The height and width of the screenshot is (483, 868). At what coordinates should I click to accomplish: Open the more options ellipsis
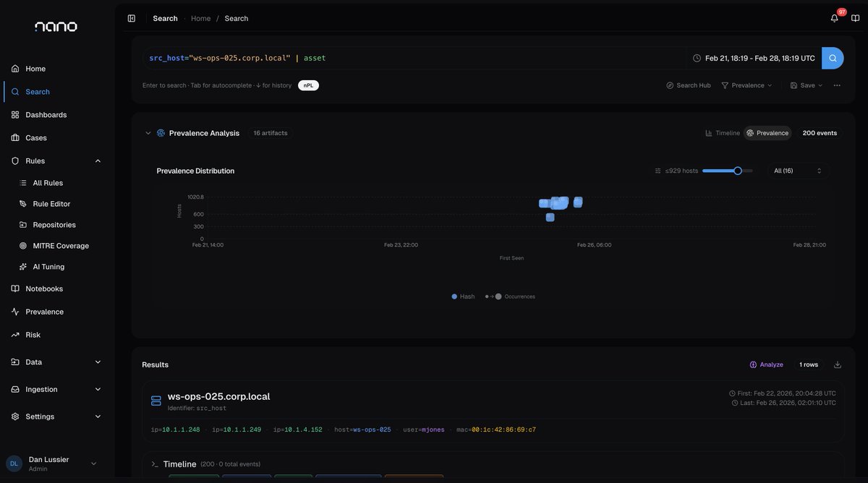(837, 85)
